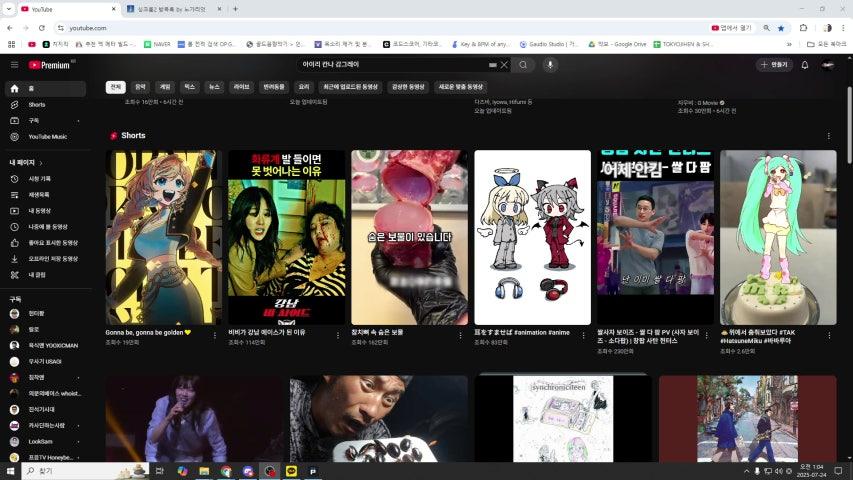
Task: Click the Create (만들기) button
Action: (x=774, y=65)
